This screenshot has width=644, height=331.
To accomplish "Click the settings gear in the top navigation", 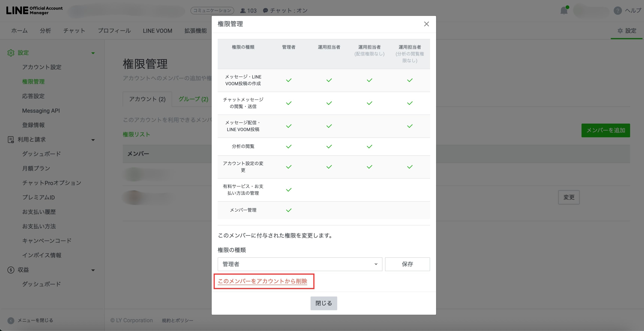I will tap(620, 31).
